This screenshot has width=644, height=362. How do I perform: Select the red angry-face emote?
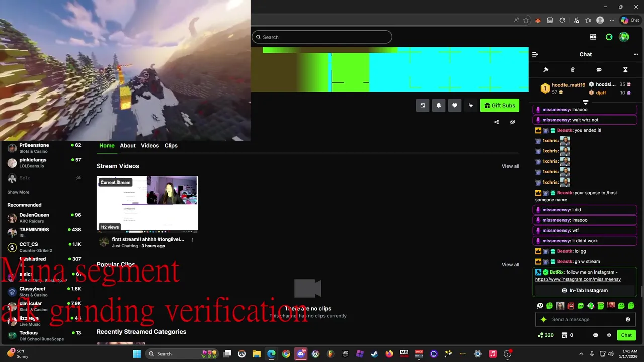pos(571,305)
